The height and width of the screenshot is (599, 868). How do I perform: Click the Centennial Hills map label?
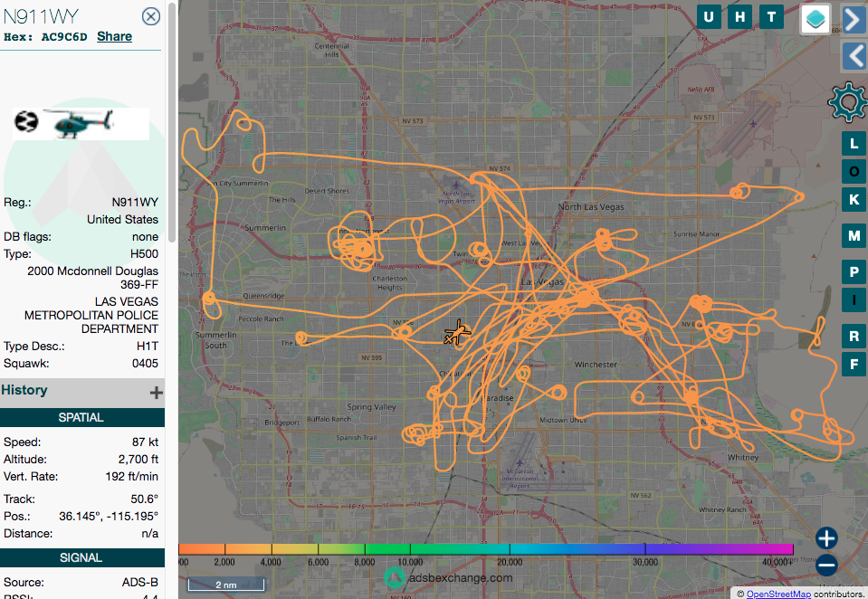tap(332, 50)
